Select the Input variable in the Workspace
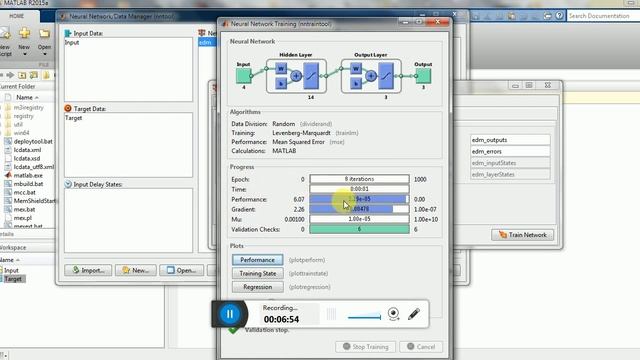Viewport: 640px width, 360px height. tap(11, 271)
